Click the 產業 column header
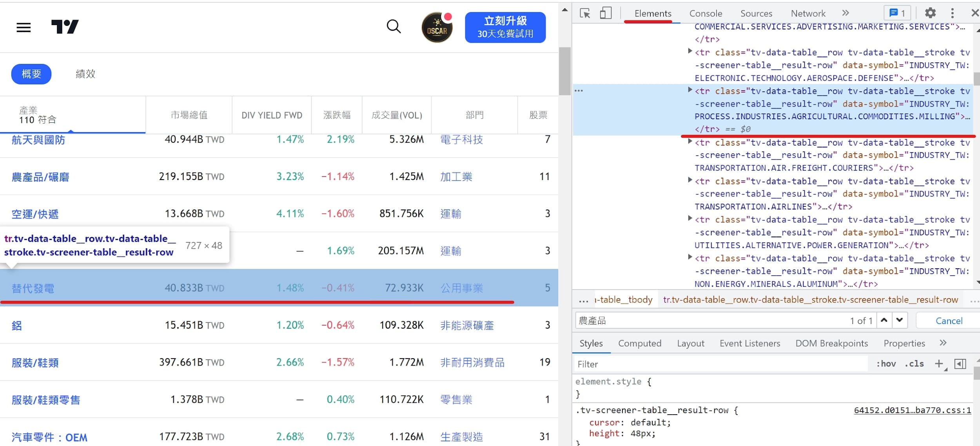 [x=73, y=115]
